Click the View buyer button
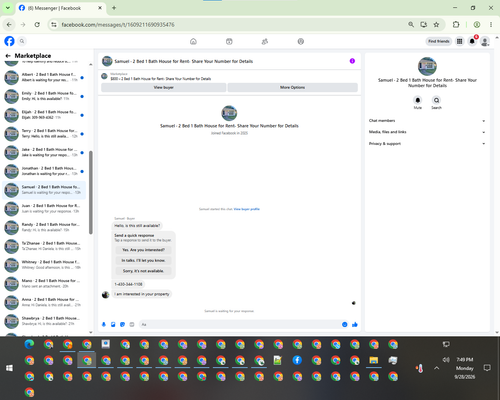The width and height of the screenshot is (500, 400). 163,87
